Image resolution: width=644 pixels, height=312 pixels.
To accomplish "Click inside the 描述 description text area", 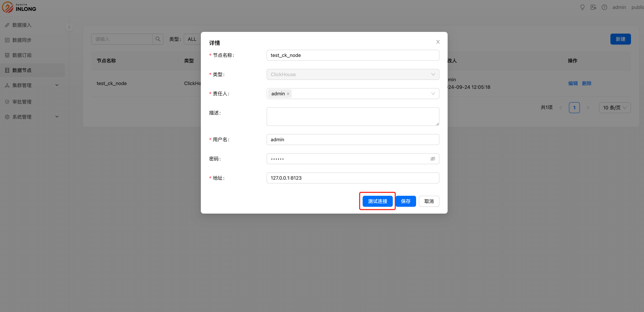I will pyautogui.click(x=353, y=116).
